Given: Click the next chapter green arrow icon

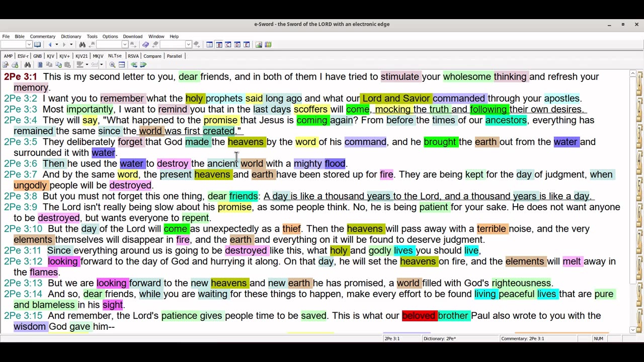Looking at the screenshot, I should 143,64.
